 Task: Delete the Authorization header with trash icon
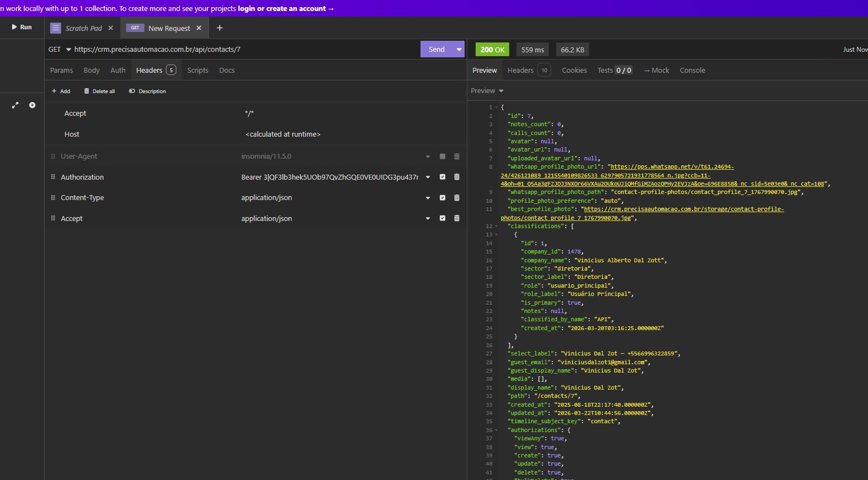click(x=456, y=177)
